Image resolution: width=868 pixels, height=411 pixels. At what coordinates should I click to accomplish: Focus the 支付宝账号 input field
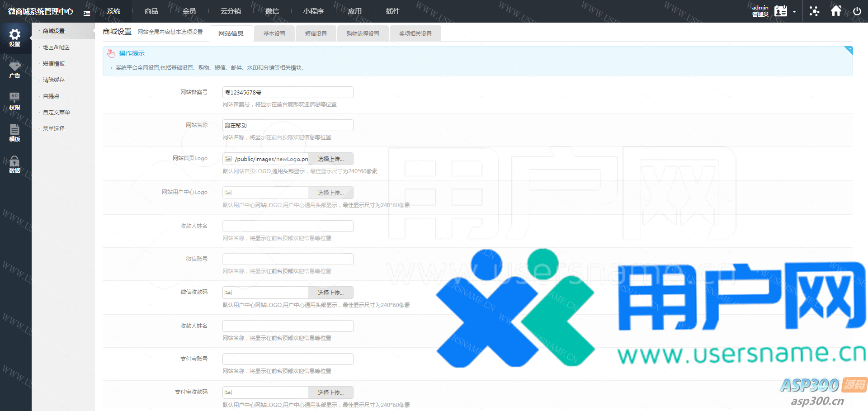pos(288,359)
